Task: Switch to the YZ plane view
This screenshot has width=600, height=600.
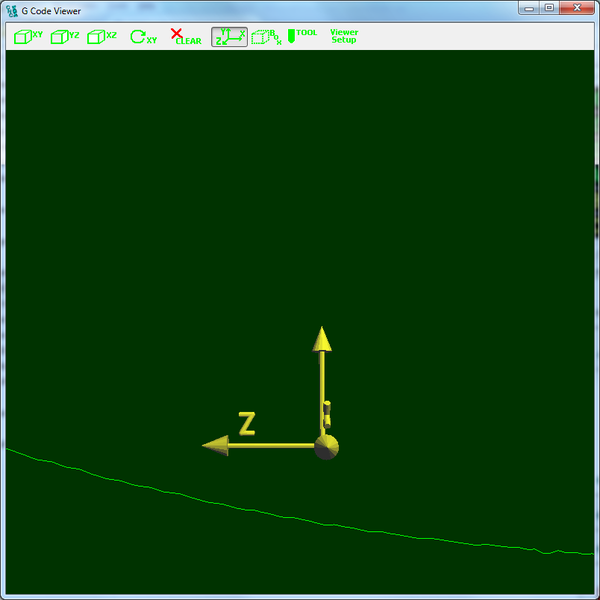Action: tap(65, 37)
